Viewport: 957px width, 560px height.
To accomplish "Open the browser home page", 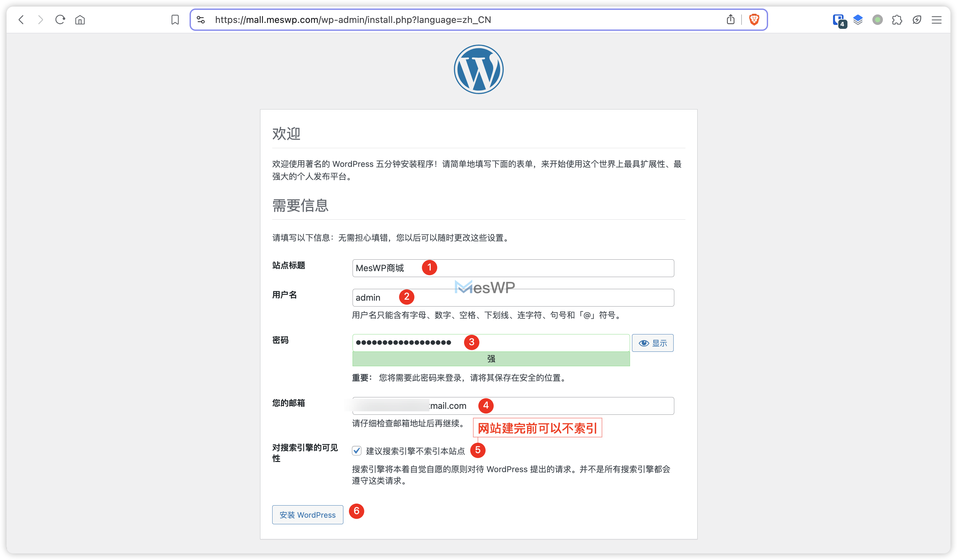I will (80, 20).
